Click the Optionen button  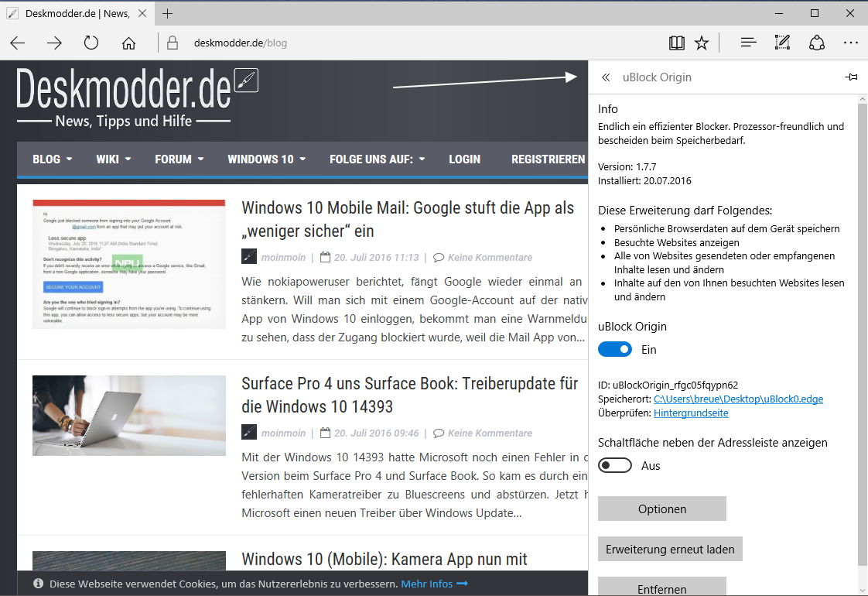coord(662,509)
